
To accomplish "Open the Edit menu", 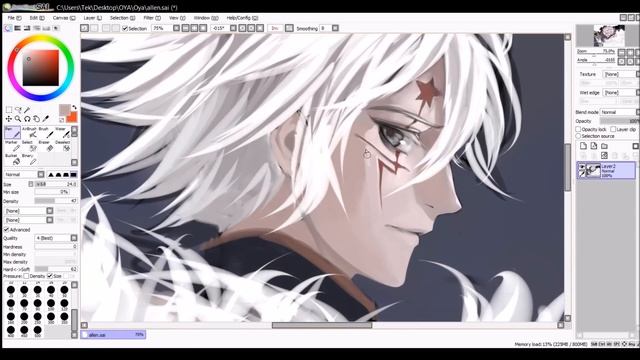I will pos(37,18).
